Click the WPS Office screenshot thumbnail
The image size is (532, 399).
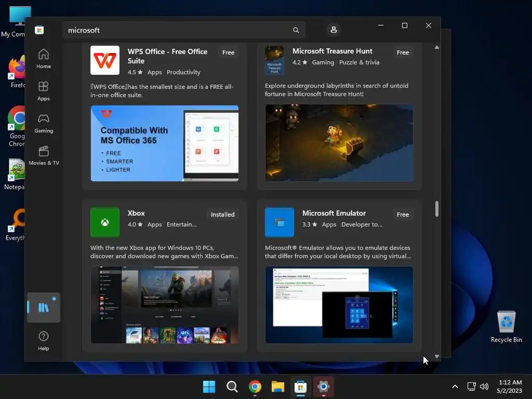(165, 143)
